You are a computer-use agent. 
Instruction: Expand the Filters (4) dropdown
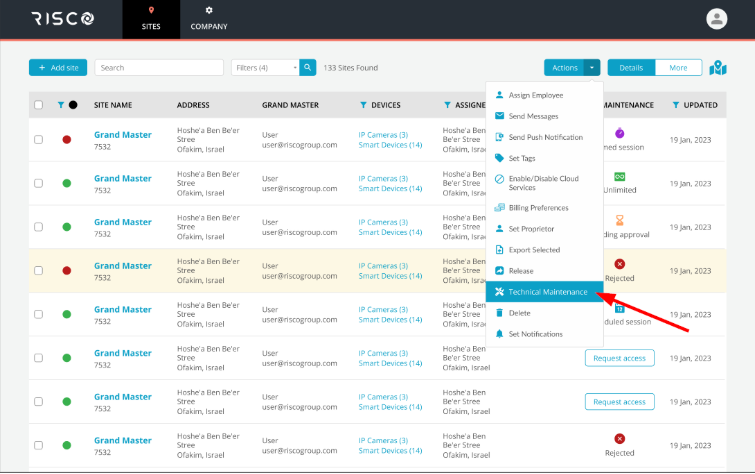click(265, 68)
